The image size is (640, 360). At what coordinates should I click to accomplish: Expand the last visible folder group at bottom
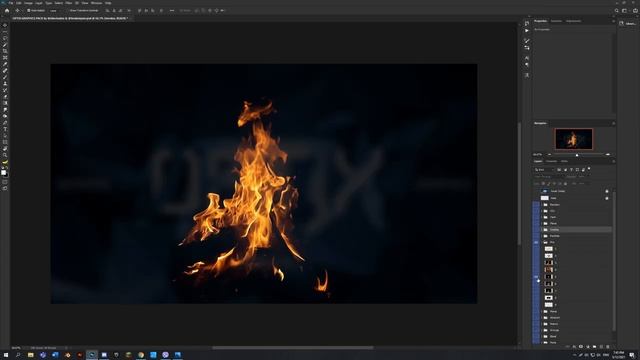click(x=542, y=342)
